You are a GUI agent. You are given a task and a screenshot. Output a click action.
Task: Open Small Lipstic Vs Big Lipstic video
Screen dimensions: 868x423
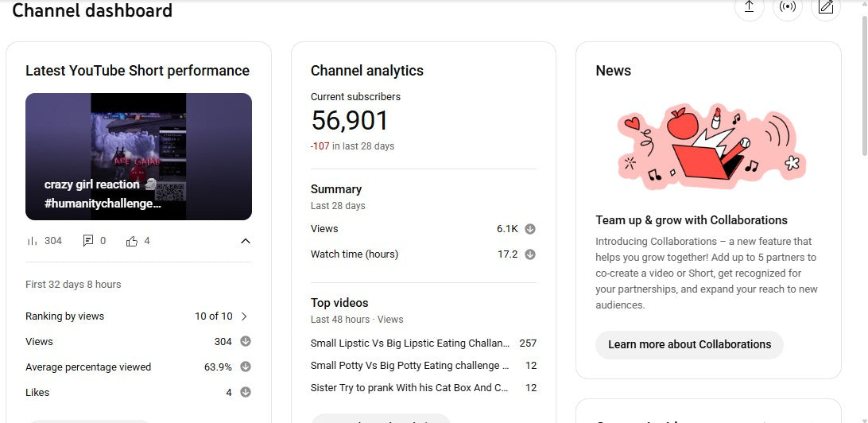click(x=409, y=343)
